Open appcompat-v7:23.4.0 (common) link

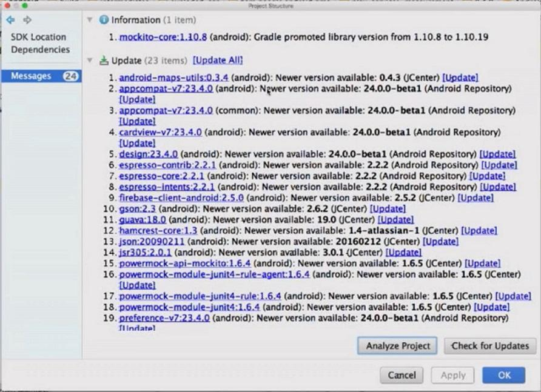[x=166, y=111]
